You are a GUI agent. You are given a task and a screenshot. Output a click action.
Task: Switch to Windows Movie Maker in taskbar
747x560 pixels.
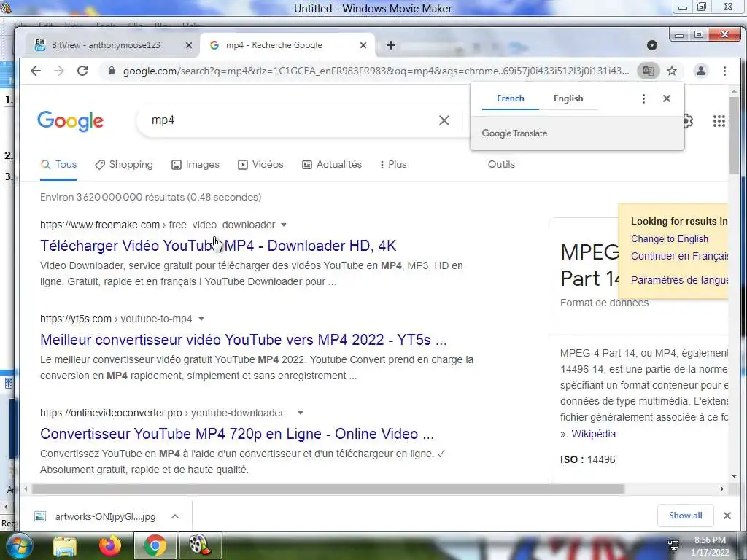coord(200,545)
